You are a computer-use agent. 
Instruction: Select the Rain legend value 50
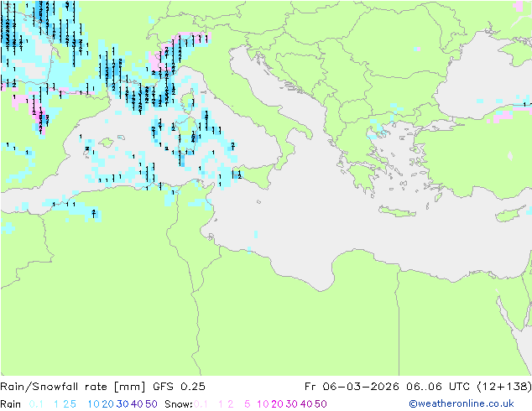pyautogui.click(x=151, y=404)
